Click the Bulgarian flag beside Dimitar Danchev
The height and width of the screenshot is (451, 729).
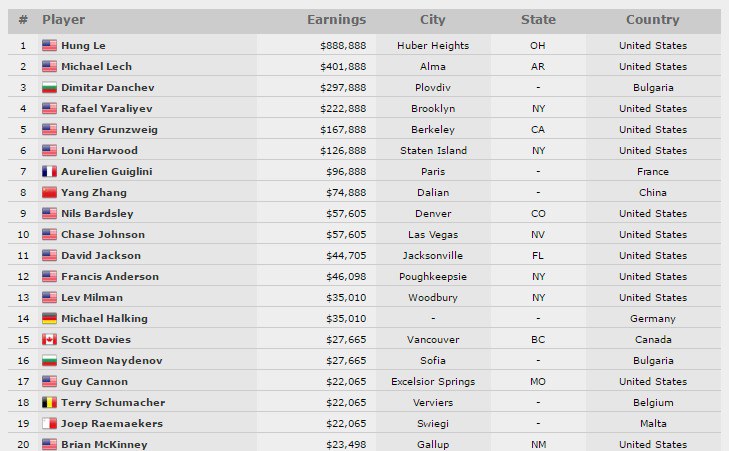pyautogui.click(x=49, y=87)
